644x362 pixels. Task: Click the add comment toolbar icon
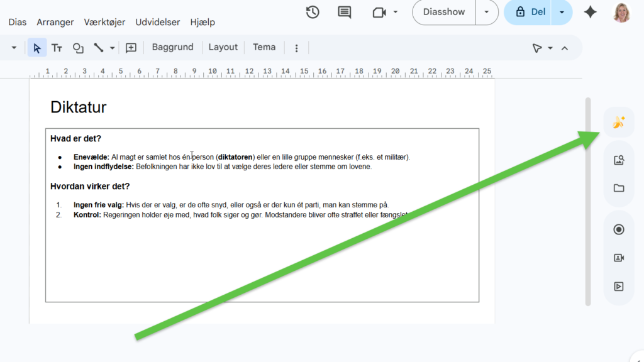[x=131, y=48]
